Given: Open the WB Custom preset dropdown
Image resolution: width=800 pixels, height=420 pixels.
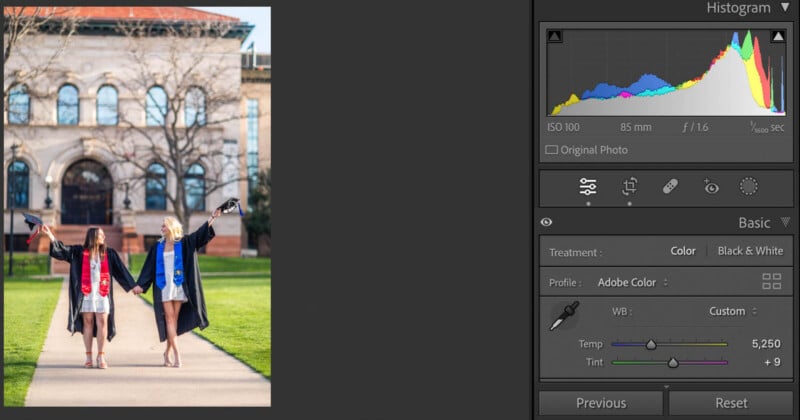Looking at the screenshot, I should click(x=733, y=311).
